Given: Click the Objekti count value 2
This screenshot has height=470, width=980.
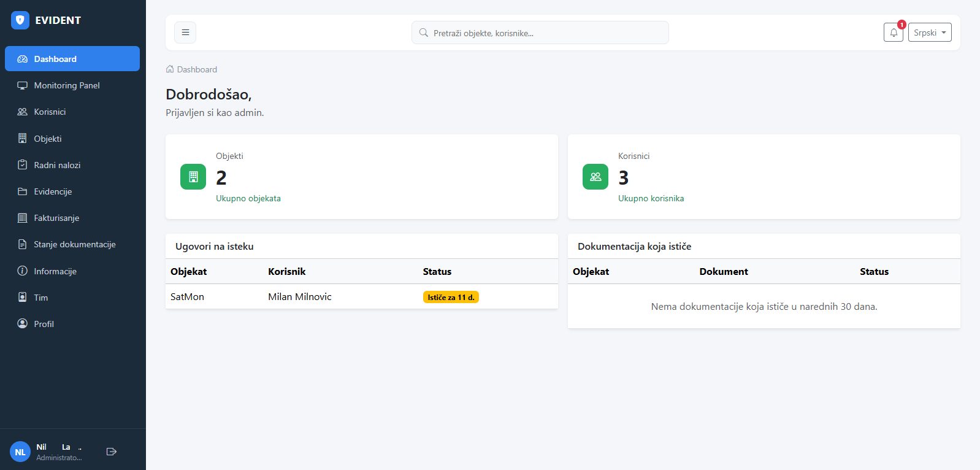Looking at the screenshot, I should pos(221,178).
